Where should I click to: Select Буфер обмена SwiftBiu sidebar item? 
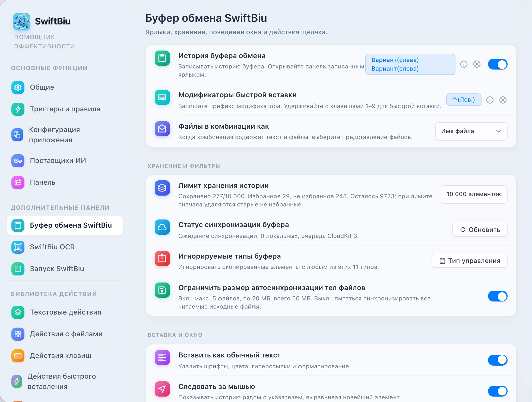(65, 225)
